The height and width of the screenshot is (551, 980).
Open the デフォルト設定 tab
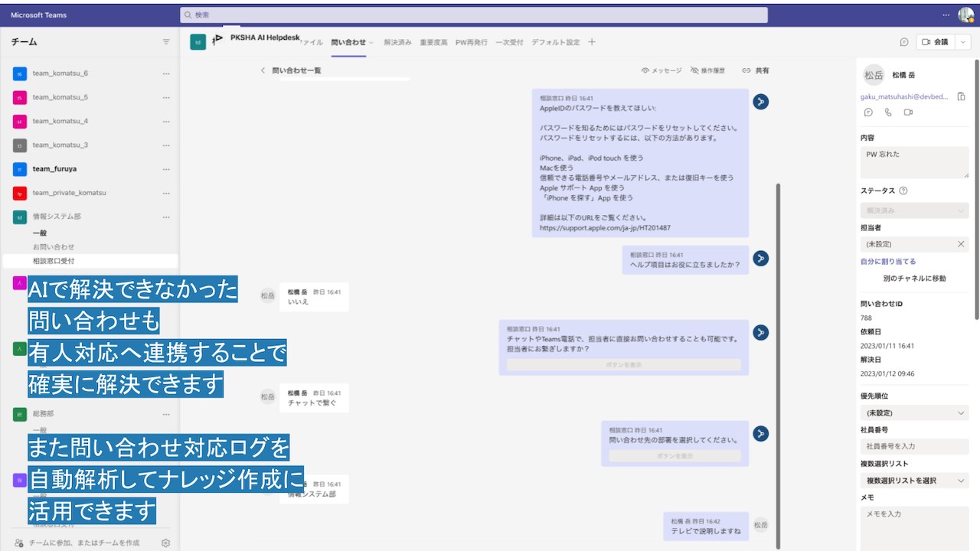click(x=556, y=43)
